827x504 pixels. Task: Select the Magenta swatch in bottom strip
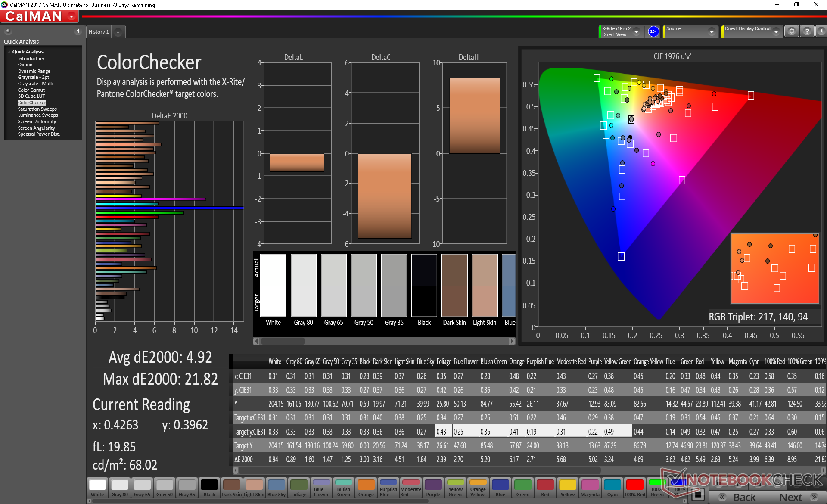[590, 488]
